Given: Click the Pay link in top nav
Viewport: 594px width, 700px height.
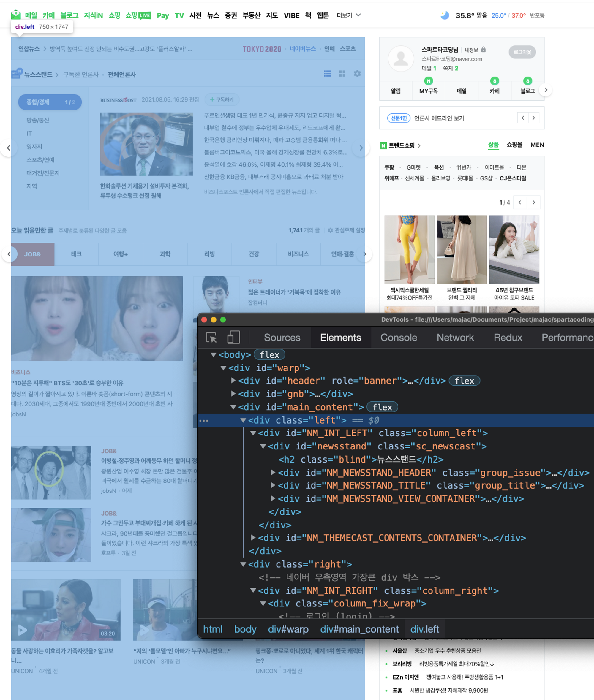Looking at the screenshot, I should point(163,15).
